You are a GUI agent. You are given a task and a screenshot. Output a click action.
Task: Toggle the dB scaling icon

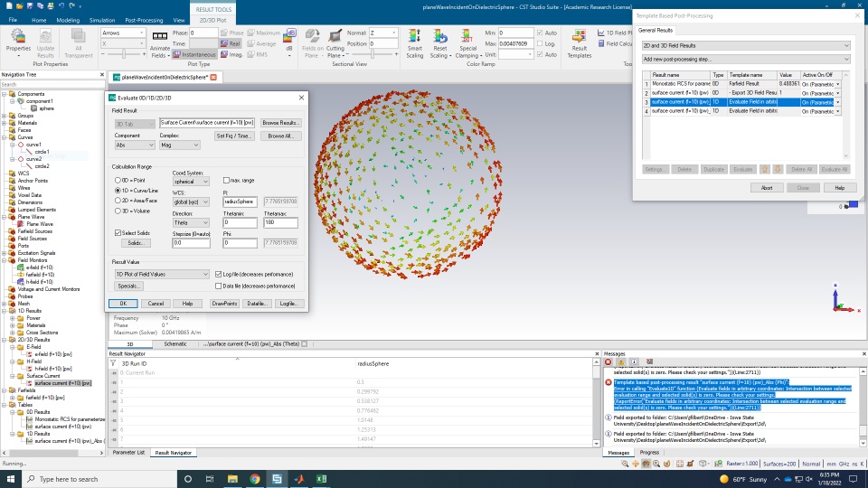point(290,36)
